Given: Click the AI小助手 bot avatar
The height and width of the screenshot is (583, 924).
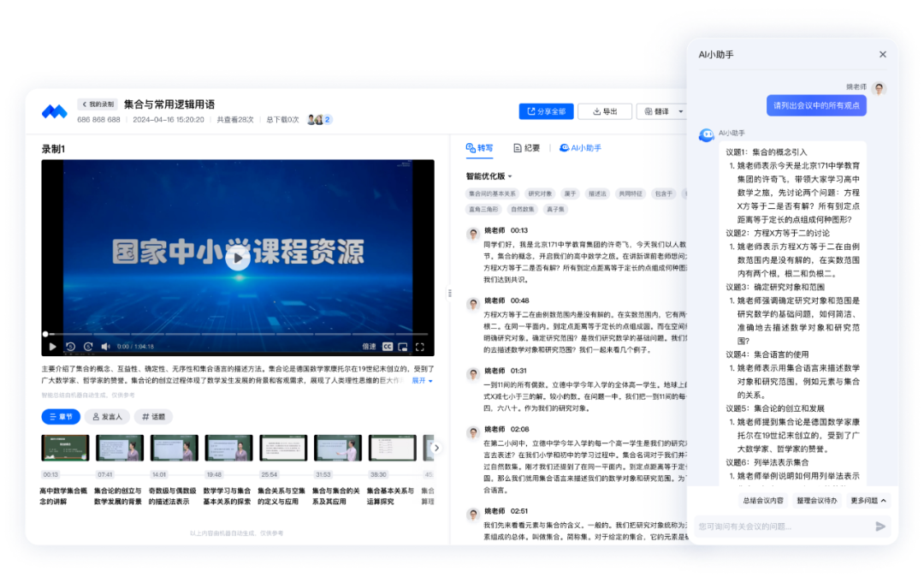Looking at the screenshot, I should click(706, 135).
